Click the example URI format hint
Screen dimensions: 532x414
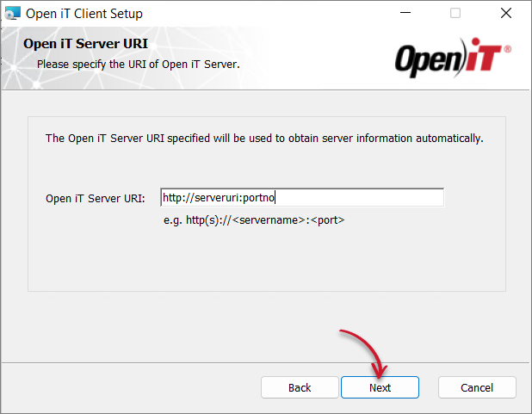pos(254,220)
